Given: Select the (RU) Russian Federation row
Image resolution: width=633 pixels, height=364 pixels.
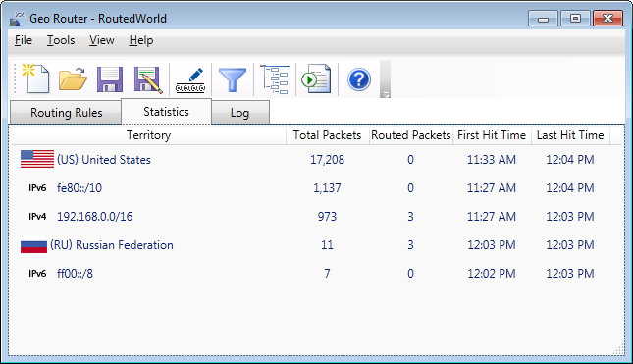Looking at the screenshot, I should point(316,245).
